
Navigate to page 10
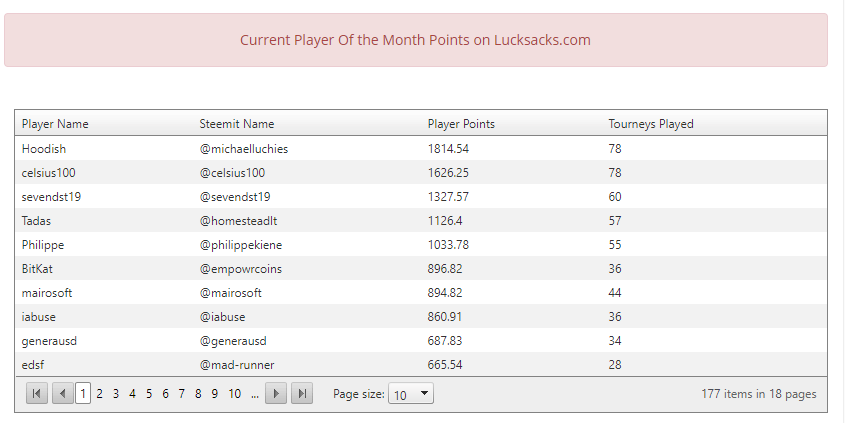pos(235,394)
